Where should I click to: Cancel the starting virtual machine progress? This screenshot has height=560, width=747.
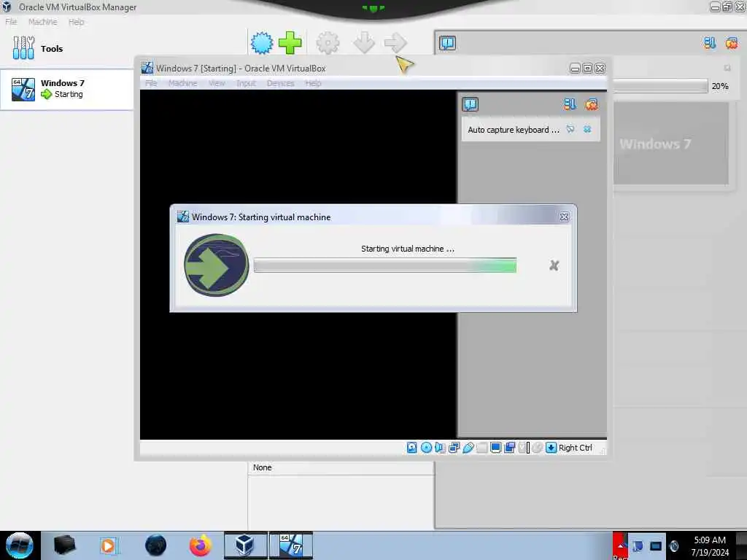click(x=554, y=265)
